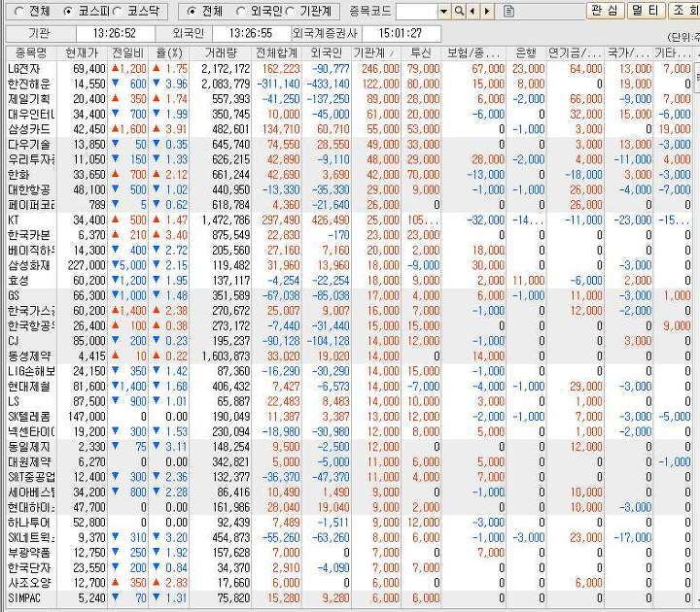Select the 코스피 market radio button
The height and width of the screenshot is (612, 700).
tap(68, 11)
